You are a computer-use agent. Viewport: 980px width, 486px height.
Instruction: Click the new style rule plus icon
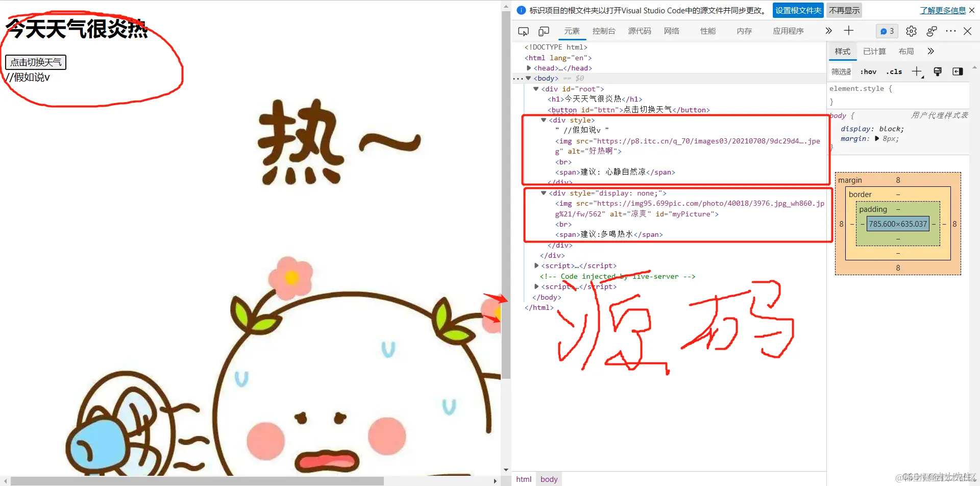917,71
